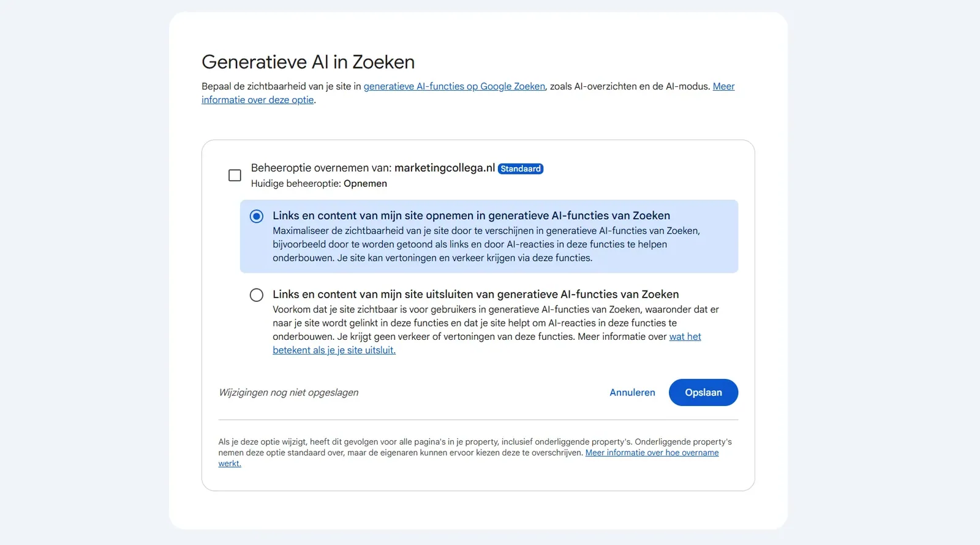Click the 'Links en content van mijn site opnemen' title
This screenshot has width=980, height=545.
point(472,216)
